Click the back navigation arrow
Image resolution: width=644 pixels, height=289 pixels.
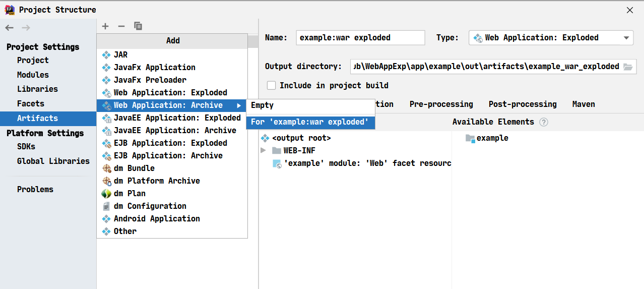(x=10, y=28)
